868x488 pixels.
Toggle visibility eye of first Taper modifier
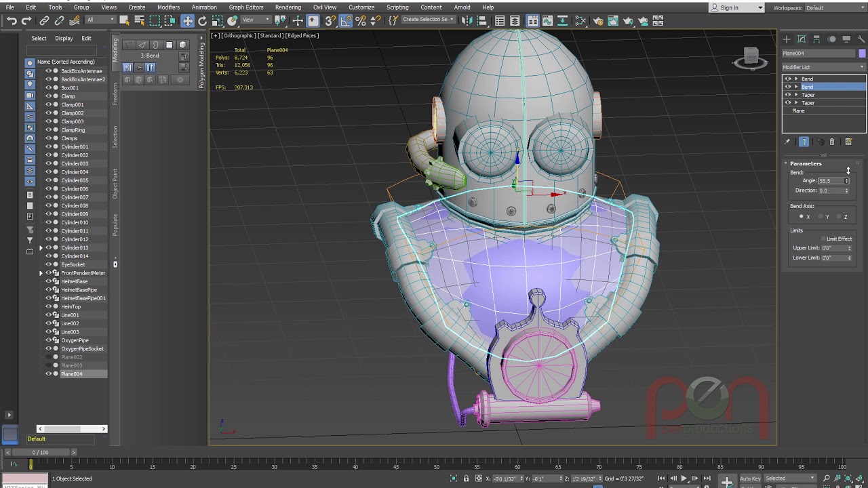[x=788, y=95]
